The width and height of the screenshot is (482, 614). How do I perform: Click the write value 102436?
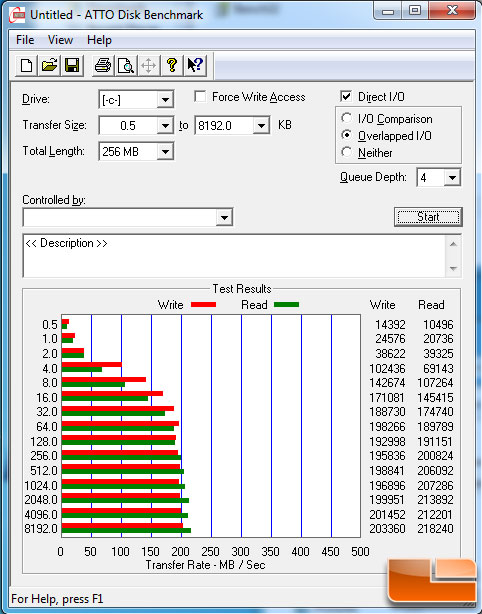(387, 368)
